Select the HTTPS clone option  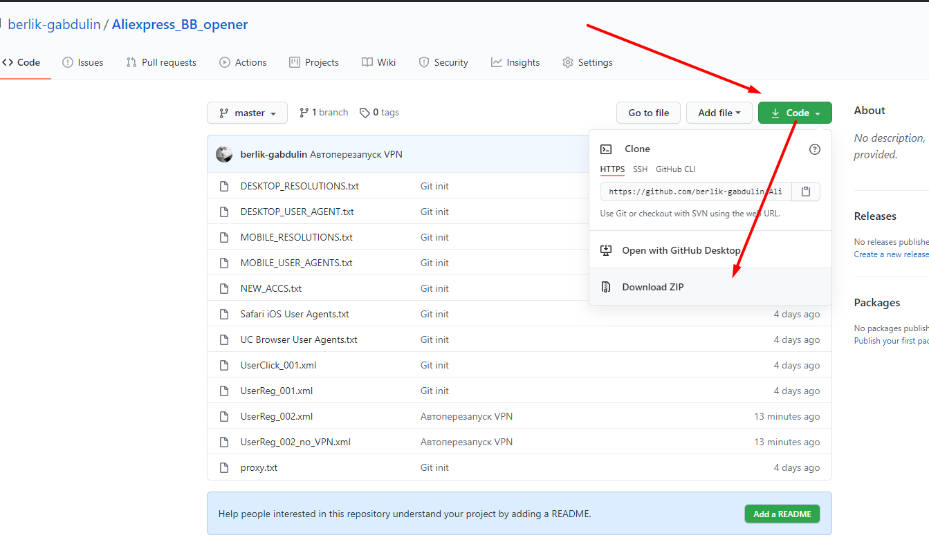(x=612, y=169)
